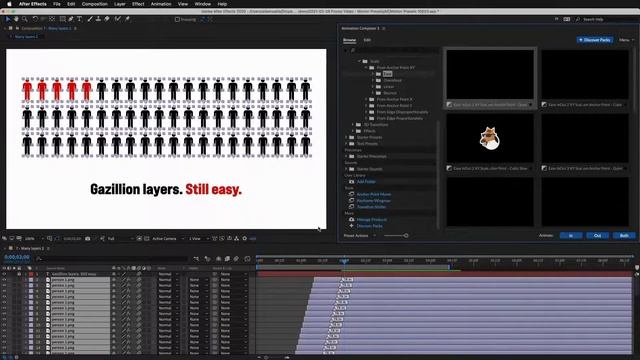The height and width of the screenshot is (360, 640).
Task: Collapse the Scale folder in preset tree
Action: coord(360,61)
